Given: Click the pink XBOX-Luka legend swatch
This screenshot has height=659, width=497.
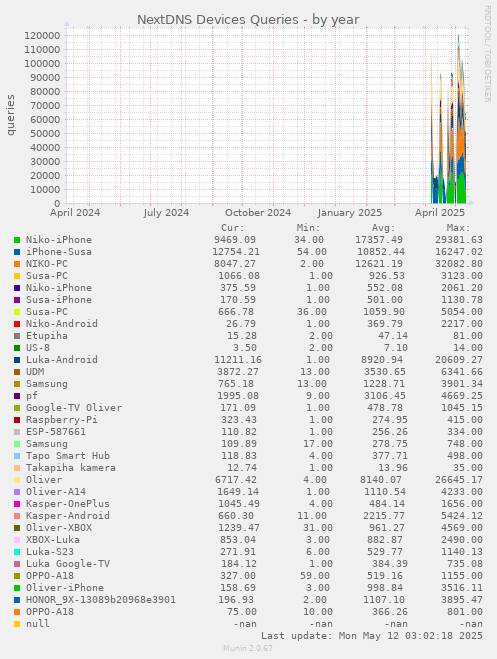Looking at the screenshot, I should [17, 540].
